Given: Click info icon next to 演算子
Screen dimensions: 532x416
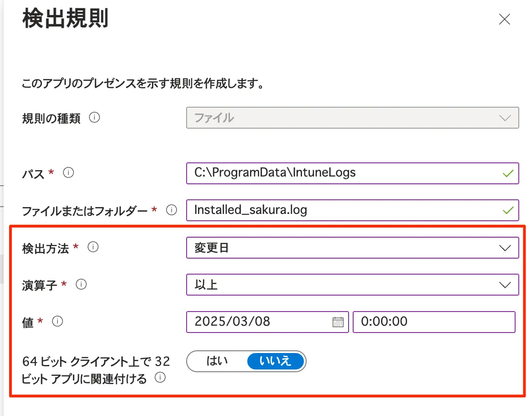Looking at the screenshot, I should (x=81, y=285).
